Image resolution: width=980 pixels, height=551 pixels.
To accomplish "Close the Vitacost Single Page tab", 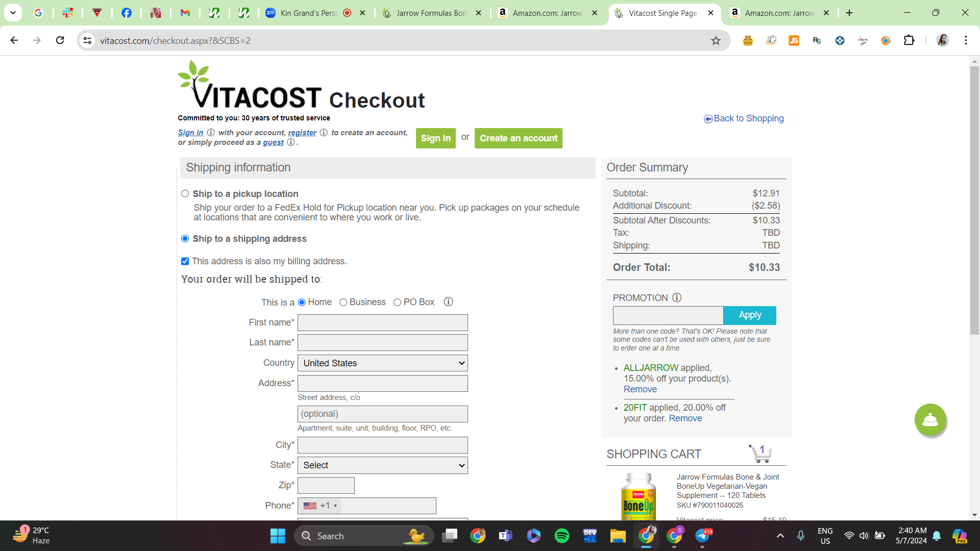I will [710, 13].
